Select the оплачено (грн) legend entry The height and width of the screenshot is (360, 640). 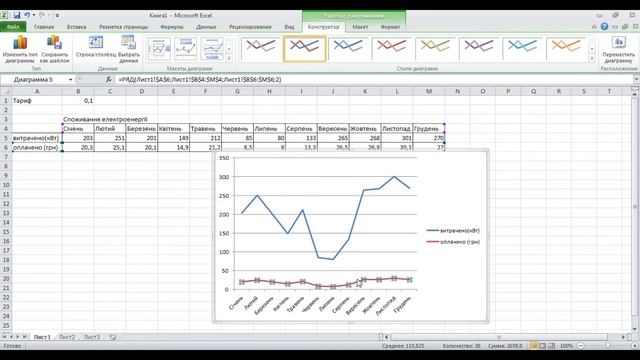click(x=453, y=242)
